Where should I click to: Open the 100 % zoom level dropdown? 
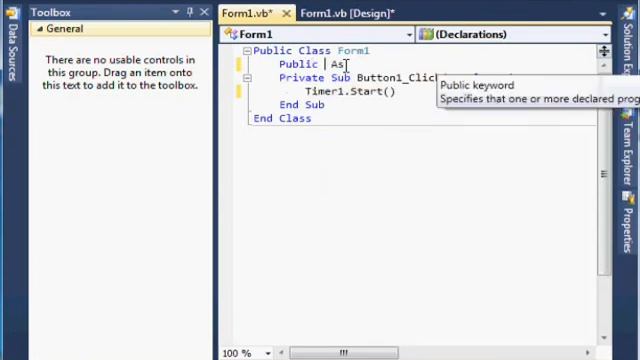click(x=268, y=353)
